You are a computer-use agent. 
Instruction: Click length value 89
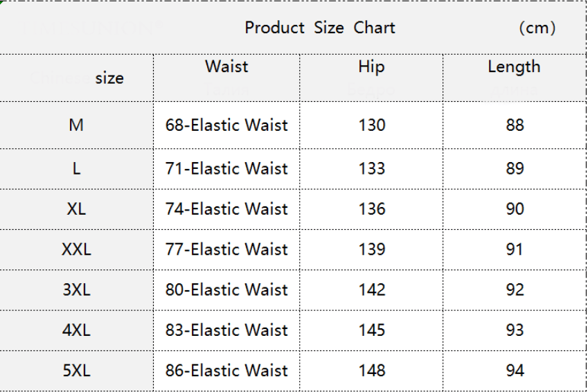coord(515,168)
